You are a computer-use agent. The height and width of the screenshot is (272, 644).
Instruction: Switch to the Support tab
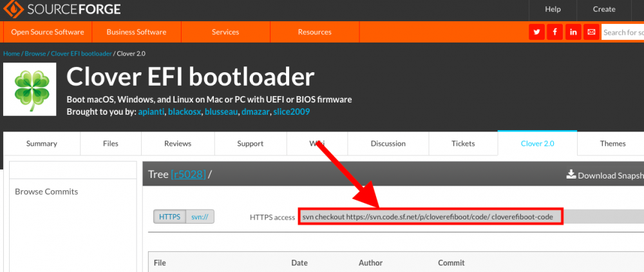(x=250, y=143)
